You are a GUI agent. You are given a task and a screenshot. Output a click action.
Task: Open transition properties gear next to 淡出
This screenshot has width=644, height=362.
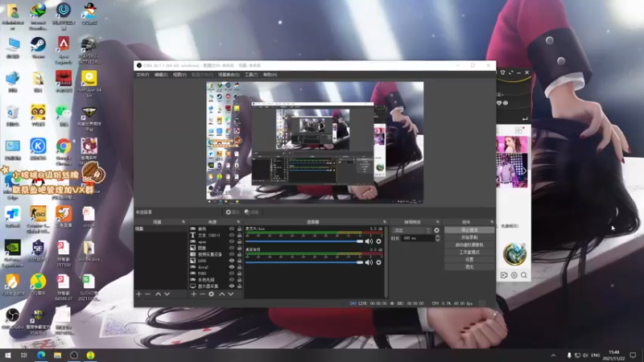click(436, 230)
